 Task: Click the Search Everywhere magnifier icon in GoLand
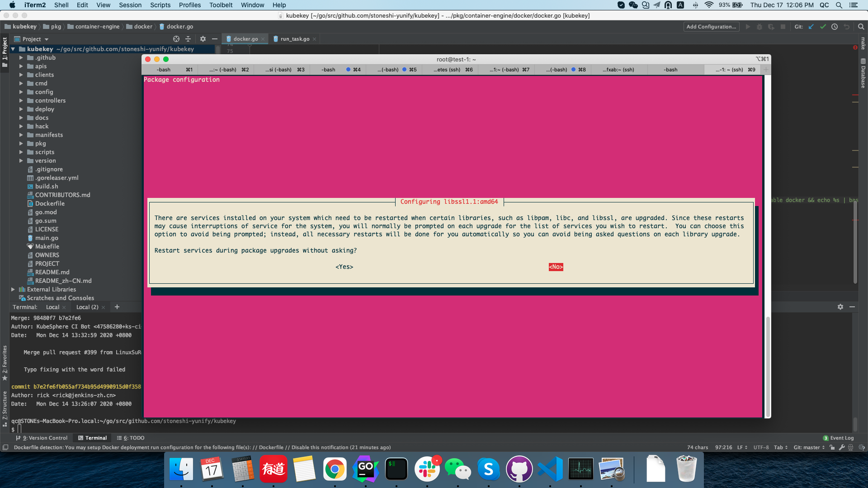[861, 27]
